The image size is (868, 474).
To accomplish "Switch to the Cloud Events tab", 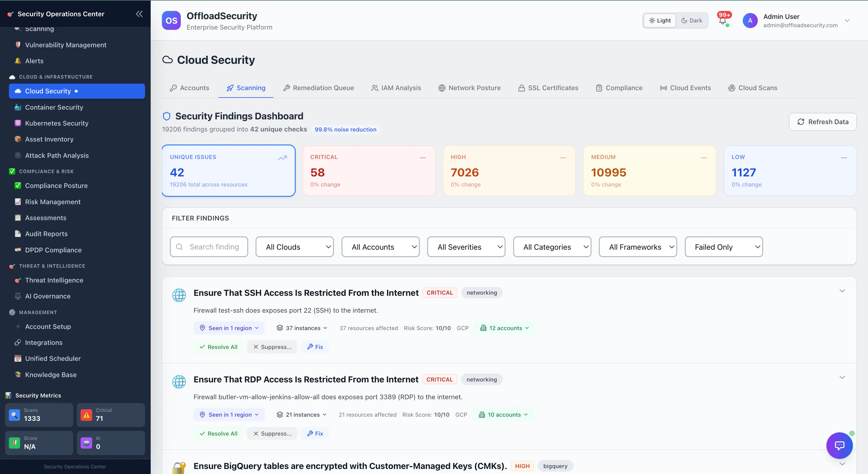I will (x=685, y=88).
